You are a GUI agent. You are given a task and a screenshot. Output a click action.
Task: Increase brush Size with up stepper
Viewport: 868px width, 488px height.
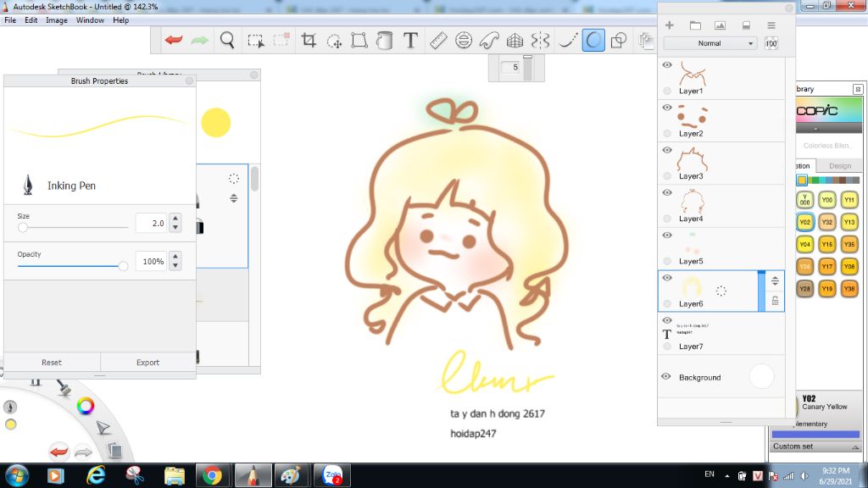[x=175, y=219]
